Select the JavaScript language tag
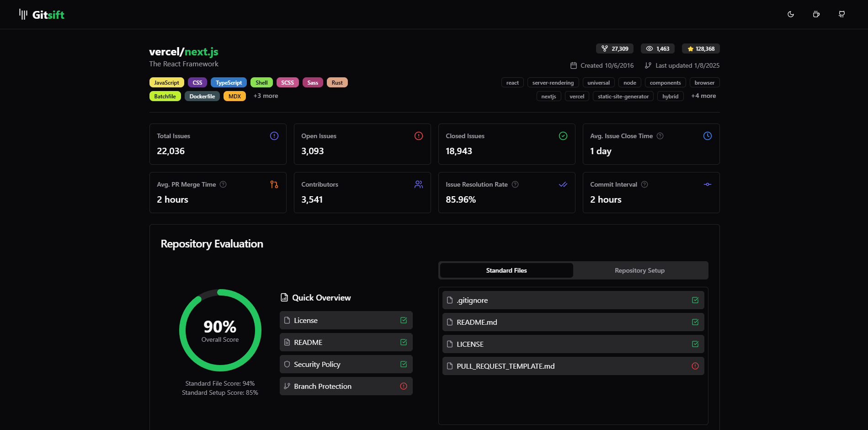This screenshot has width=868, height=430. pos(167,82)
